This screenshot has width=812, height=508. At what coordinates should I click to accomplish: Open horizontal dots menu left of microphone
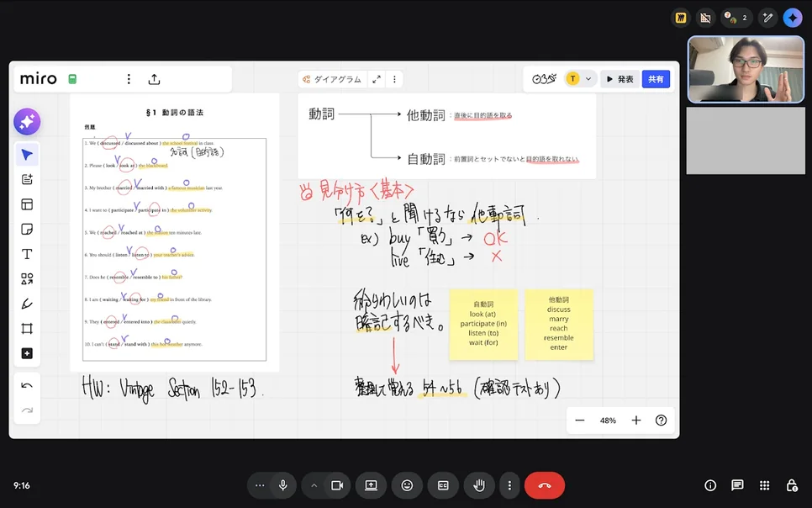pos(260,485)
